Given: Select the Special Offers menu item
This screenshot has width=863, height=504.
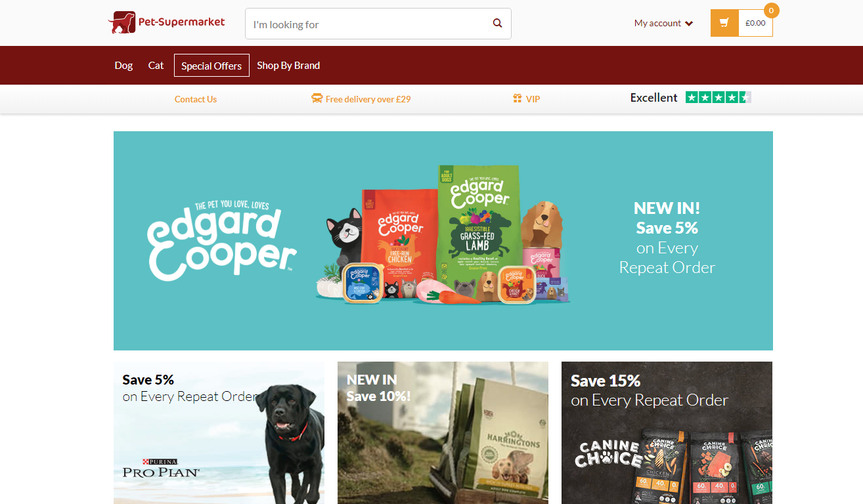Looking at the screenshot, I should [x=211, y=66].
